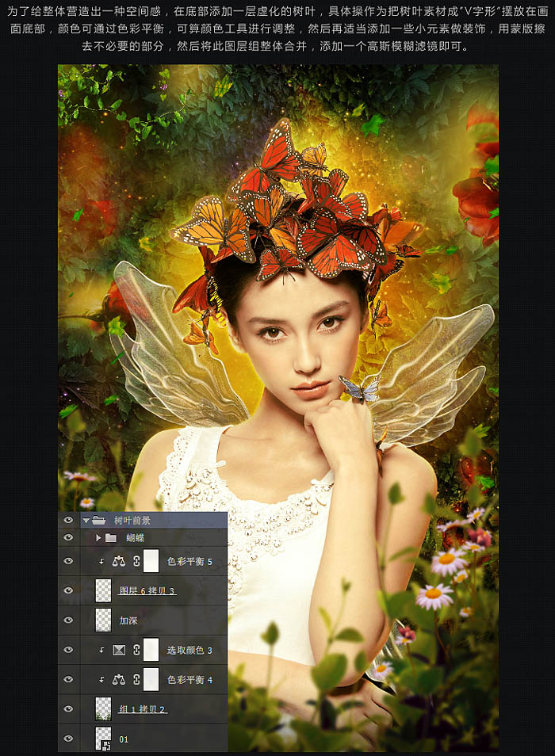
Task: Click the selective color icon of 选取颜色 3
Action: [x=119, y=650]
